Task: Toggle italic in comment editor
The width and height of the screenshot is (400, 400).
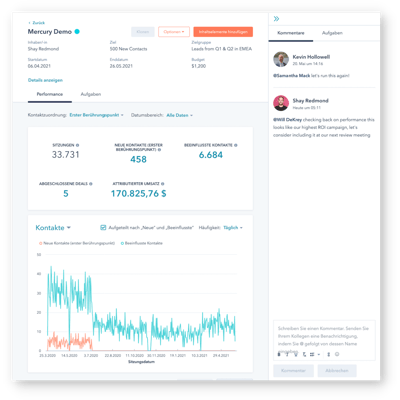Action: 287,354
